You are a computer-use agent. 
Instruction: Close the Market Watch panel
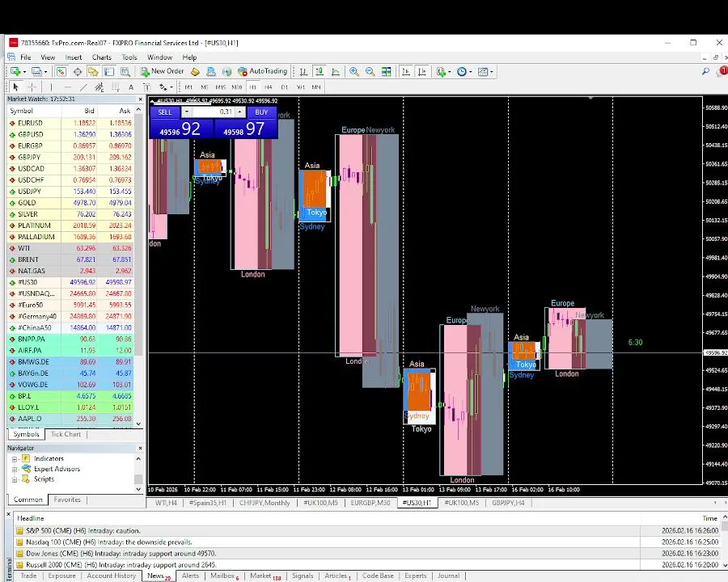[x=140, y=99]
